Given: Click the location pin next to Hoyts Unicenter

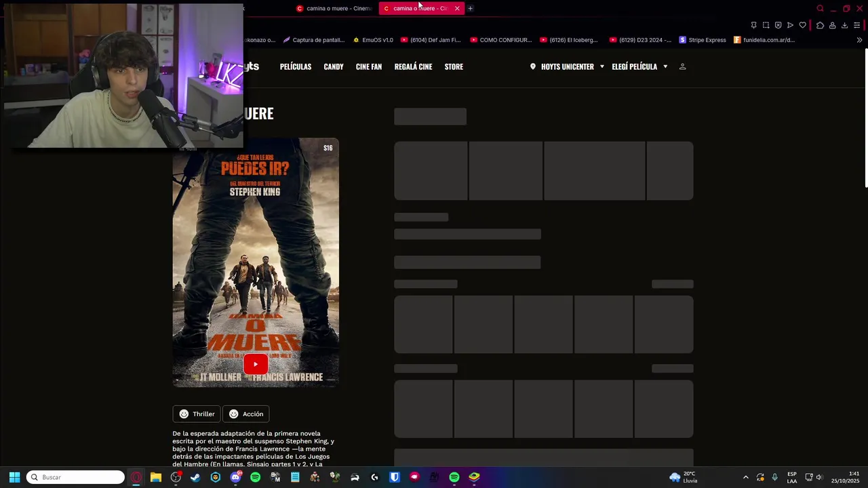Looking at the screenshot, I should 533,66.
